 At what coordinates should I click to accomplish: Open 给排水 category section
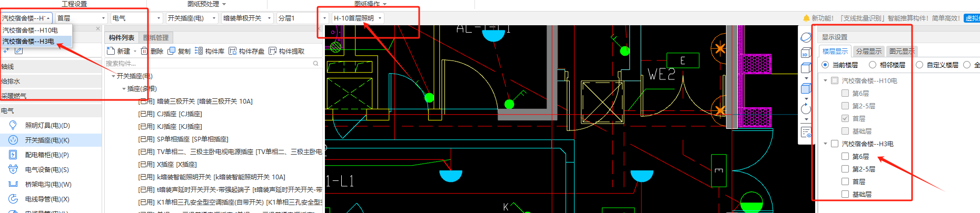51,82
